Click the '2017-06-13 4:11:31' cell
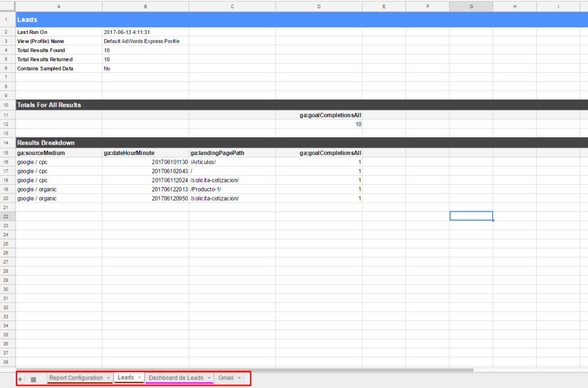 [145, 32]
